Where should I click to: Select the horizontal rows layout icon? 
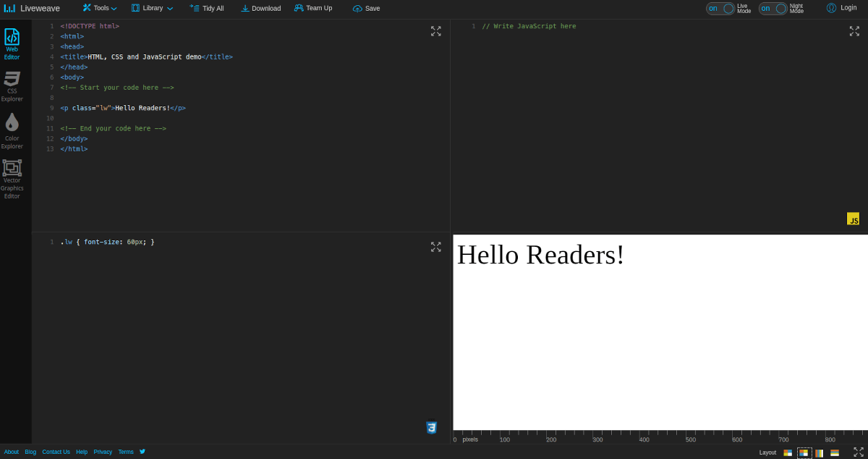[835, 453]
